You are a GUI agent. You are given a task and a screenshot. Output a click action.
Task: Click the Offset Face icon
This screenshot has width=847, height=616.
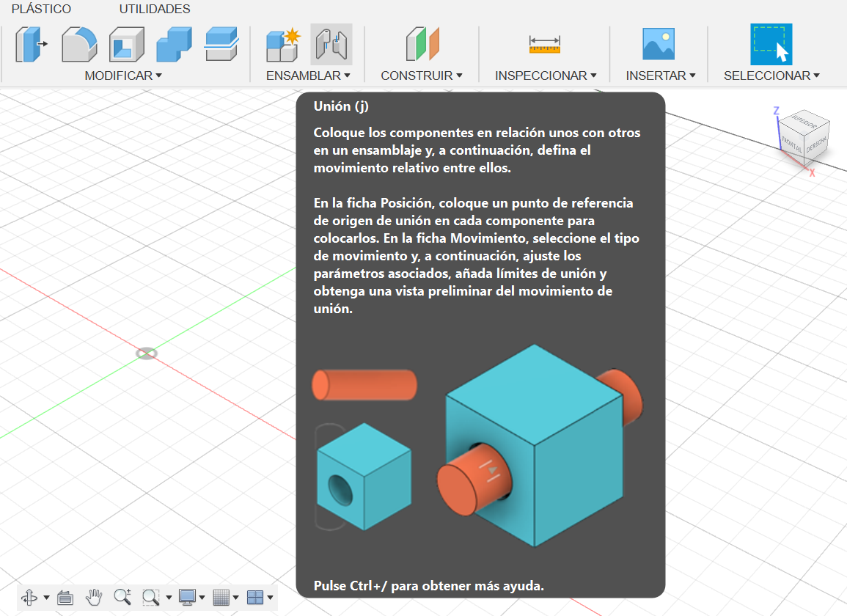coord(221,44)
